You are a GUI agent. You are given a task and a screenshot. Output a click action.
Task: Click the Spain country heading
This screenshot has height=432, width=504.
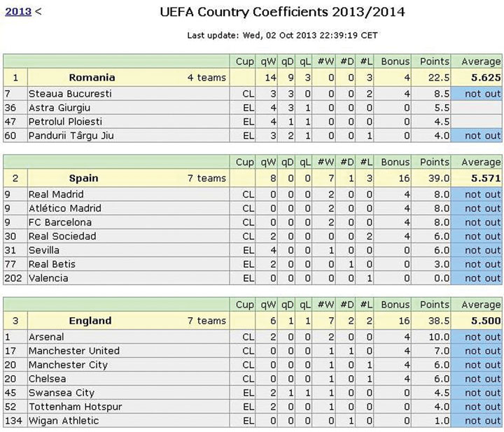tap(83, 178)
